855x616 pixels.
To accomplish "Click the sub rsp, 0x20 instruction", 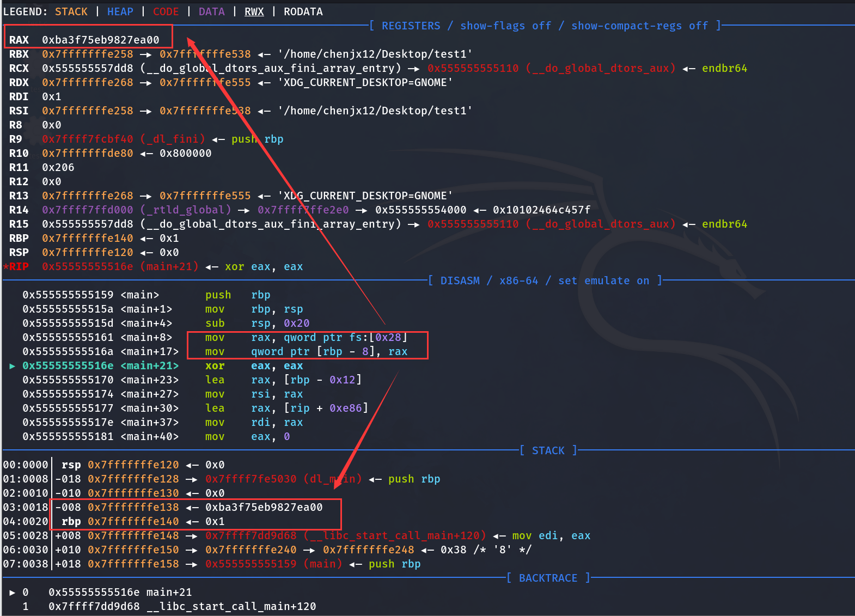I will (x=258, y=323).
